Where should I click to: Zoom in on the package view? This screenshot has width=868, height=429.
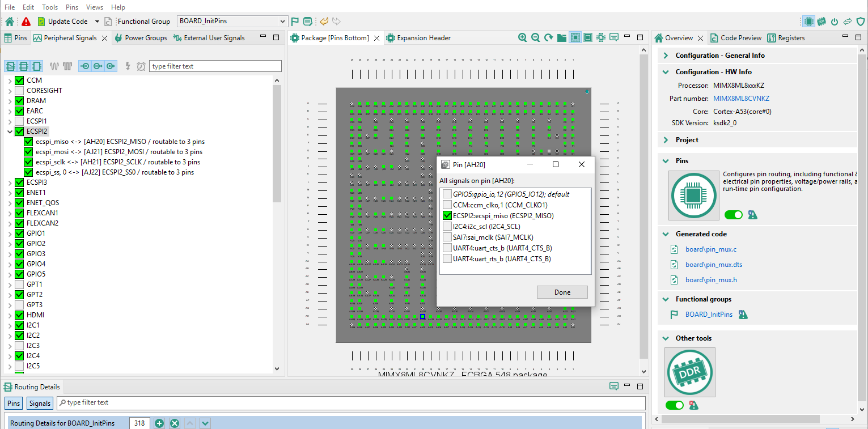coord(522,37)
